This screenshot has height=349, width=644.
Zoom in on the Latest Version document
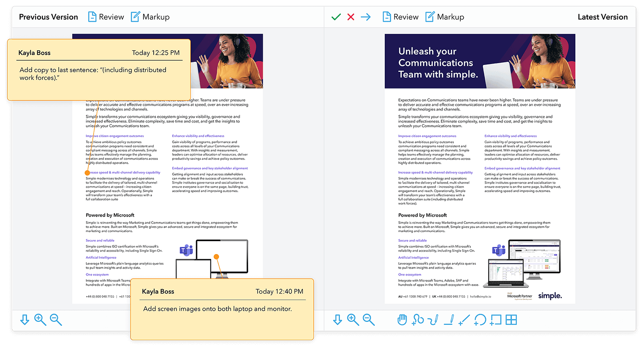353,320
